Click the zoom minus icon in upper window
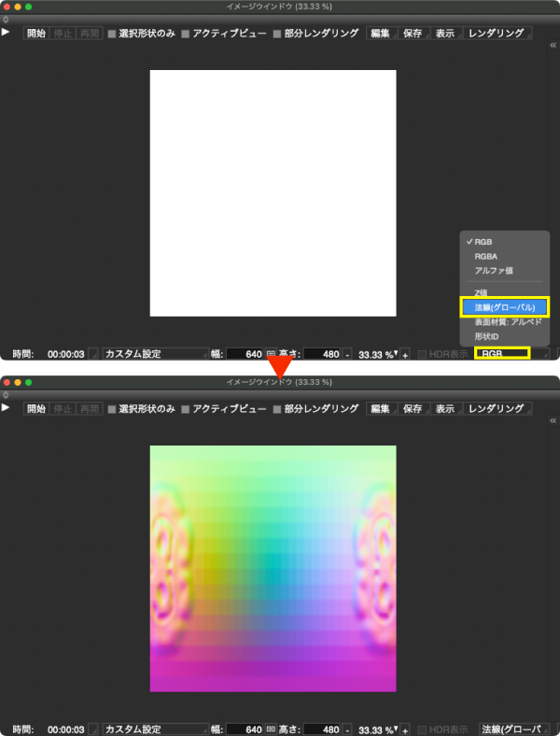This screenshot has height=736, width=560. coord(347,354)
